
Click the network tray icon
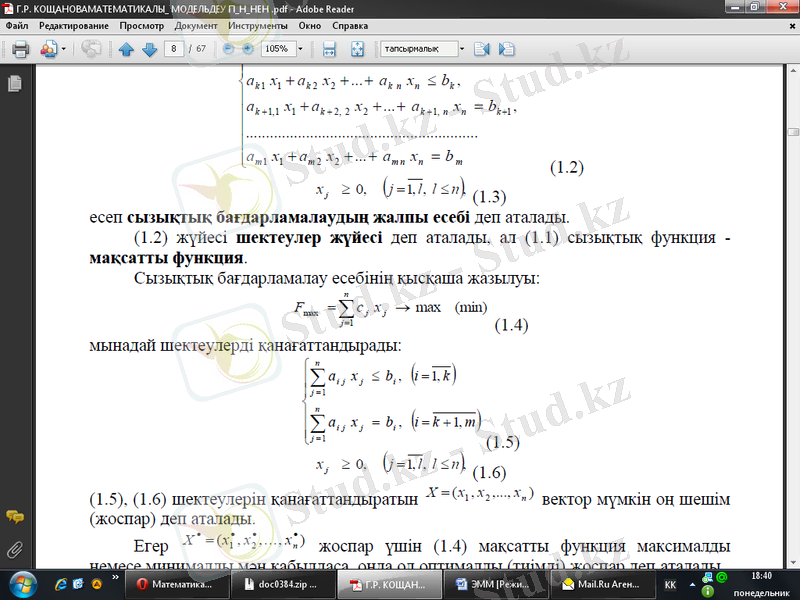708,578
